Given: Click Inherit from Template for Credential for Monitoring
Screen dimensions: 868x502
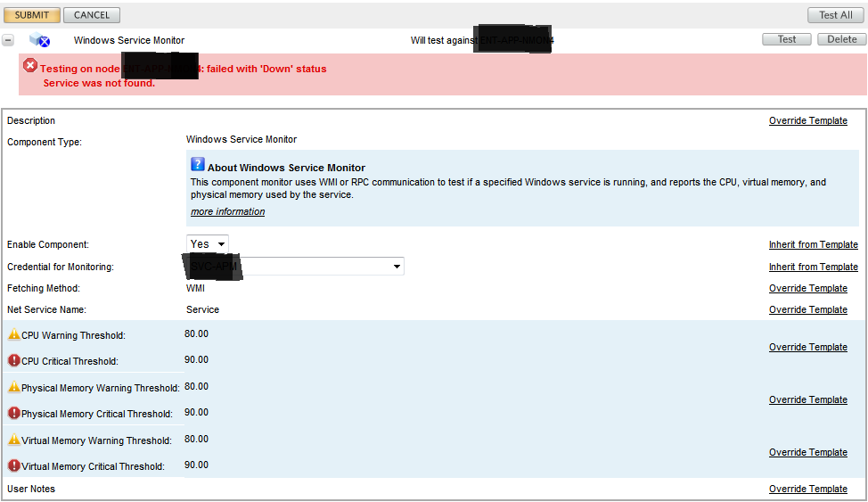Looking at the screenshot, I should (814, 267).
